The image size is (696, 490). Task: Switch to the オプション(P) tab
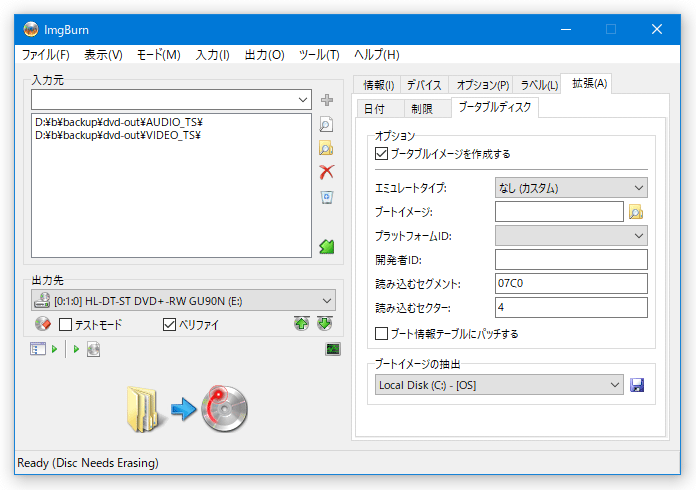click(x=483, y=85)
